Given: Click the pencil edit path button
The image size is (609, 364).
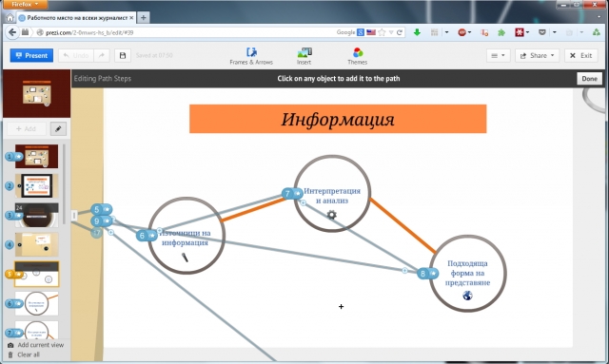Looking at the screenshot, I should [58, 129].
